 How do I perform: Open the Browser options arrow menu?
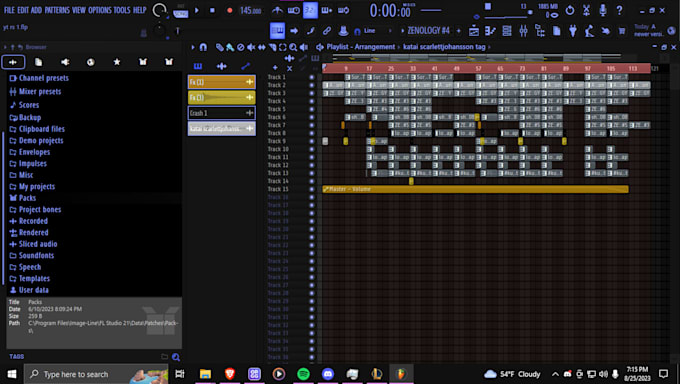[5, 47]
